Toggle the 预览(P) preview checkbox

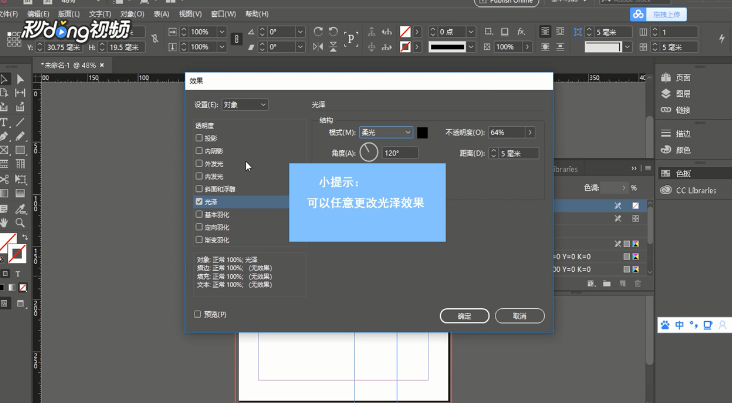coord(197,314)
